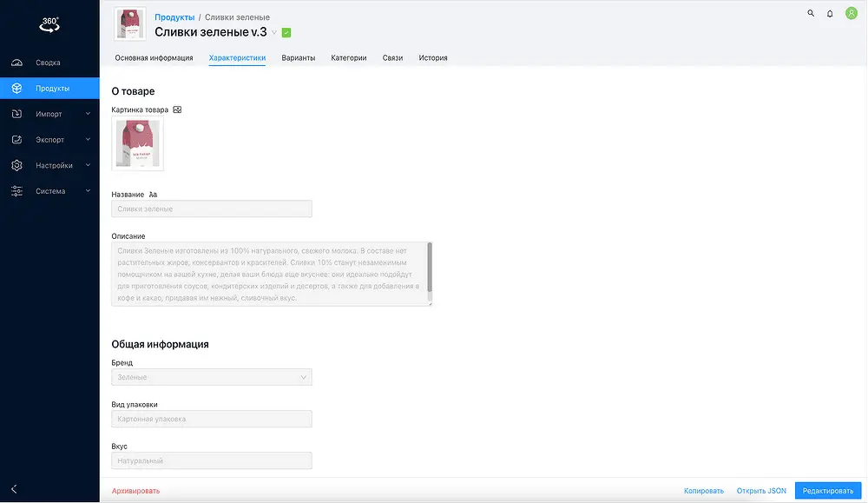Switch to the Варианты tab

[x=299, y=58]
